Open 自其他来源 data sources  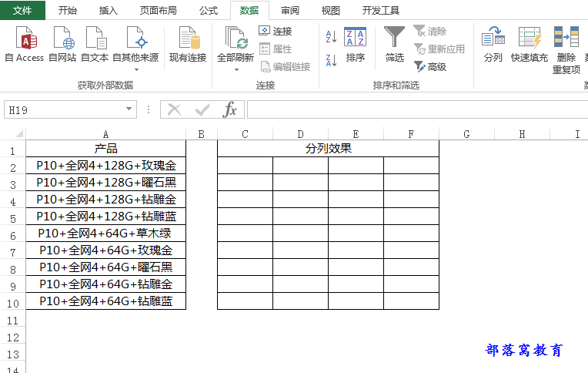[135, 48]
